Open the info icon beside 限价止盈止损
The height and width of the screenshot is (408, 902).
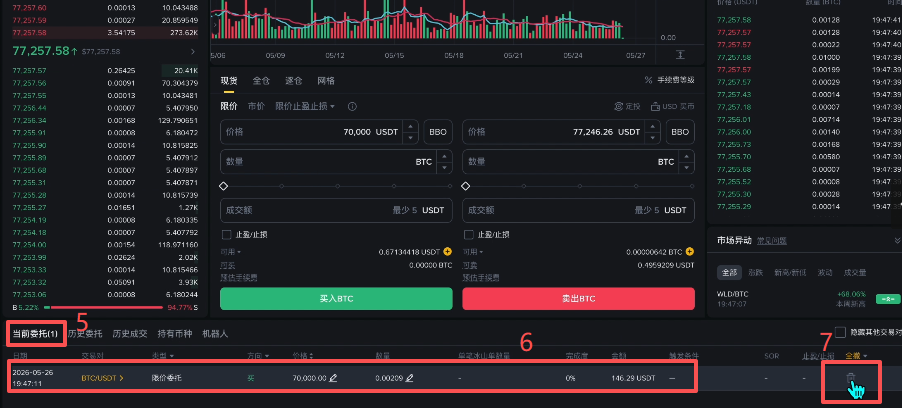353,106
